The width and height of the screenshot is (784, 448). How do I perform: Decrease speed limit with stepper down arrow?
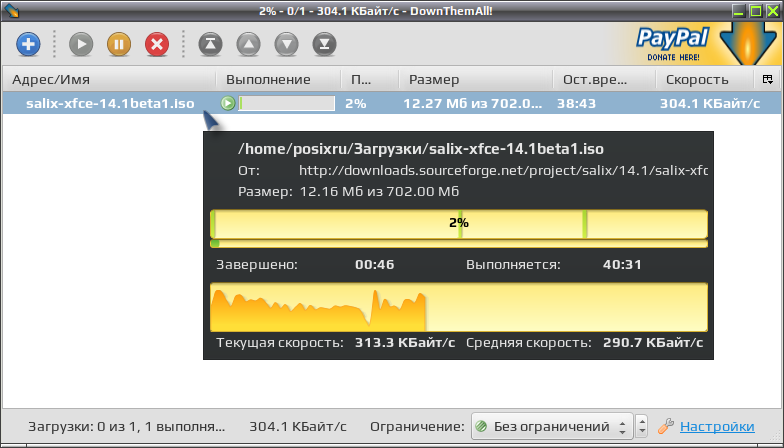click(642, 432)
